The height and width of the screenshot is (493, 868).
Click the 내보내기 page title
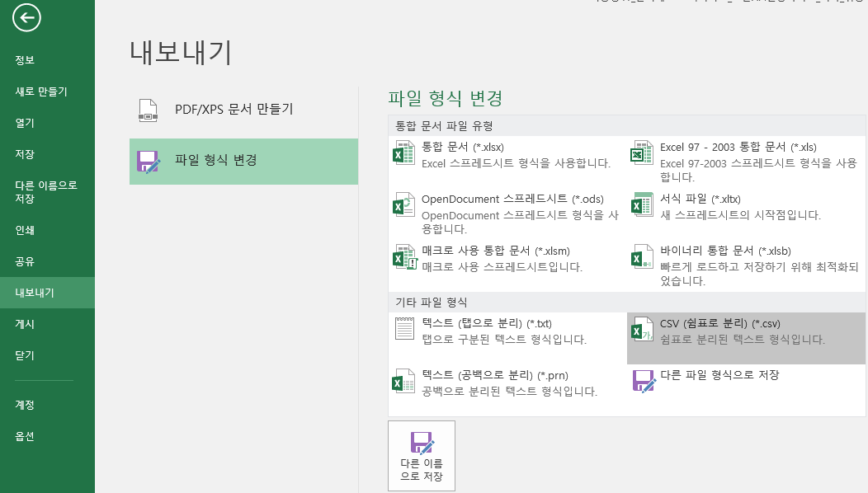(x=181, y=53)
